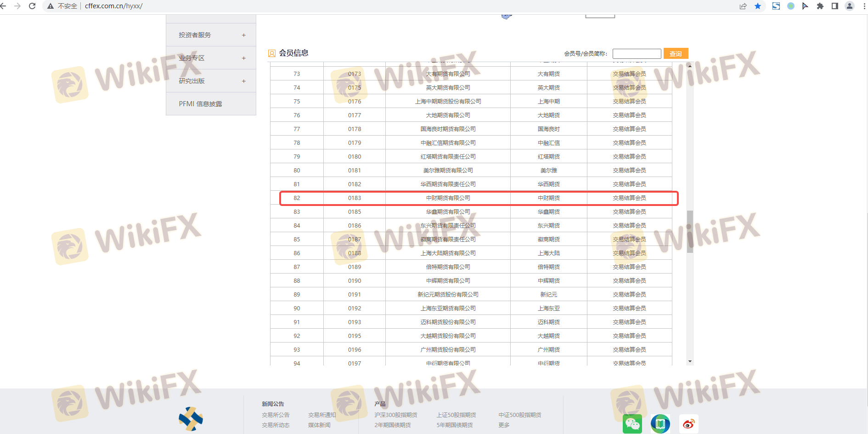The width and height of the screenshot is (868, 434).
Task: Open the browser profile avatar icon
Action: (850, 6)
